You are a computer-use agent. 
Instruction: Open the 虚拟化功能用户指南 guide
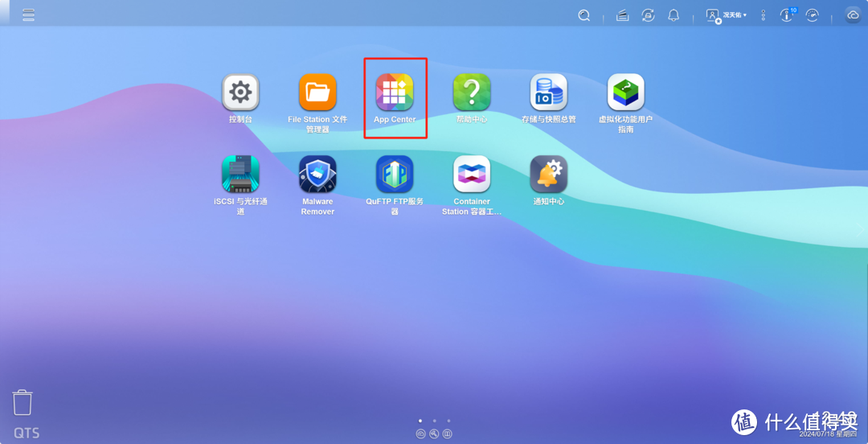click(x=625, y=92)
